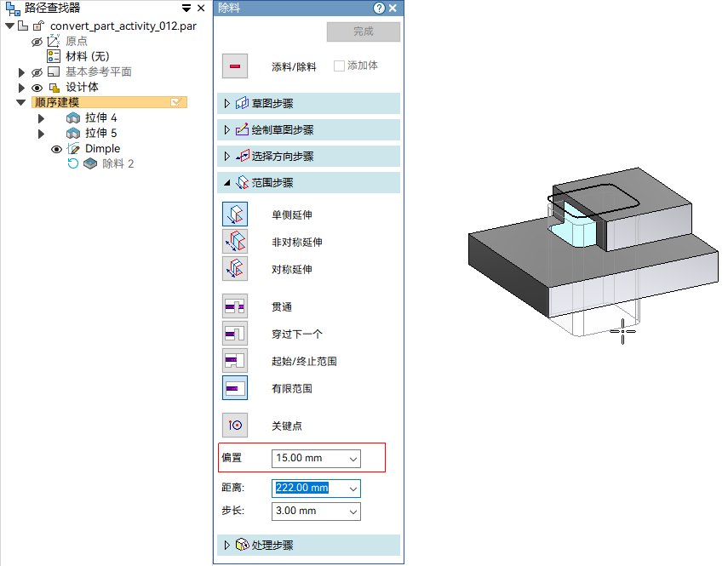728x566 pixels.
Task: Click the draw profile step icon
Action: pyautogui.click(x=242, y=129)
